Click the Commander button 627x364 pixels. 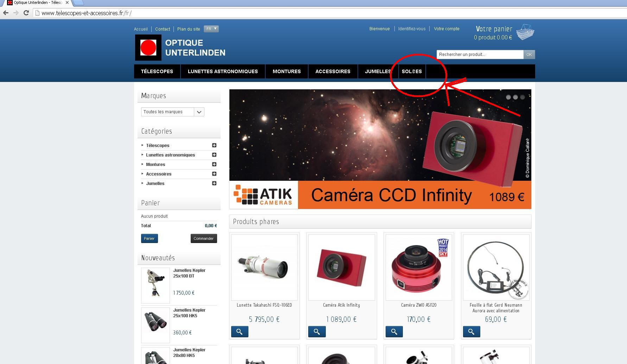(204, 238)
